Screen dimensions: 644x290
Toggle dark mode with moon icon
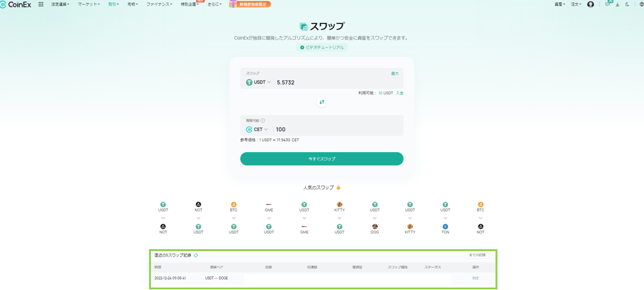click(x=627, y=4)
